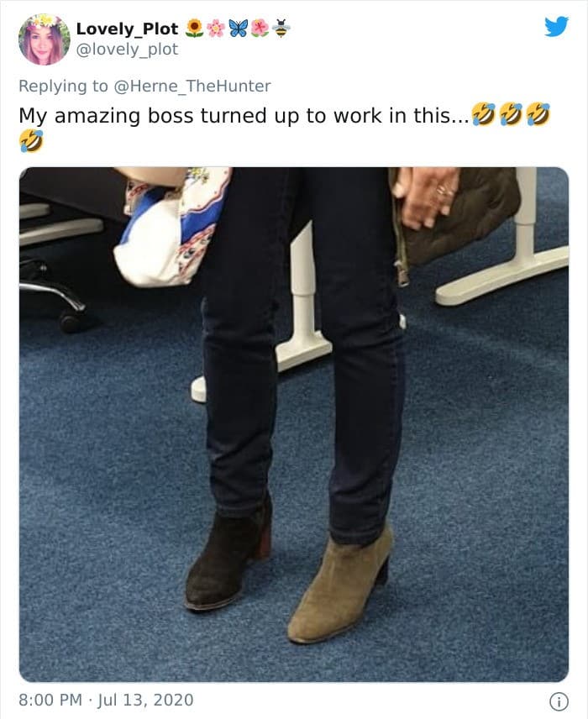Click the Jul 13, 2020 date

145,700
